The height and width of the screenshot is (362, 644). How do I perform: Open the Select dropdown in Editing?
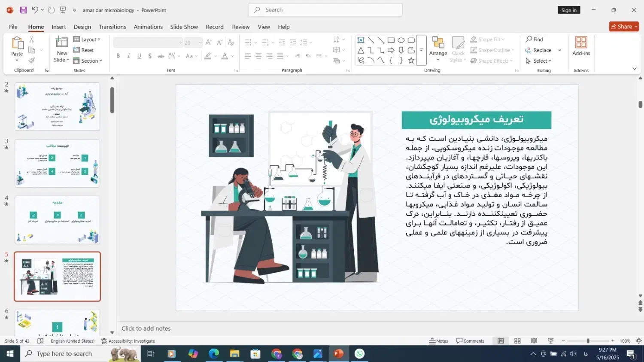coord(538,61)
